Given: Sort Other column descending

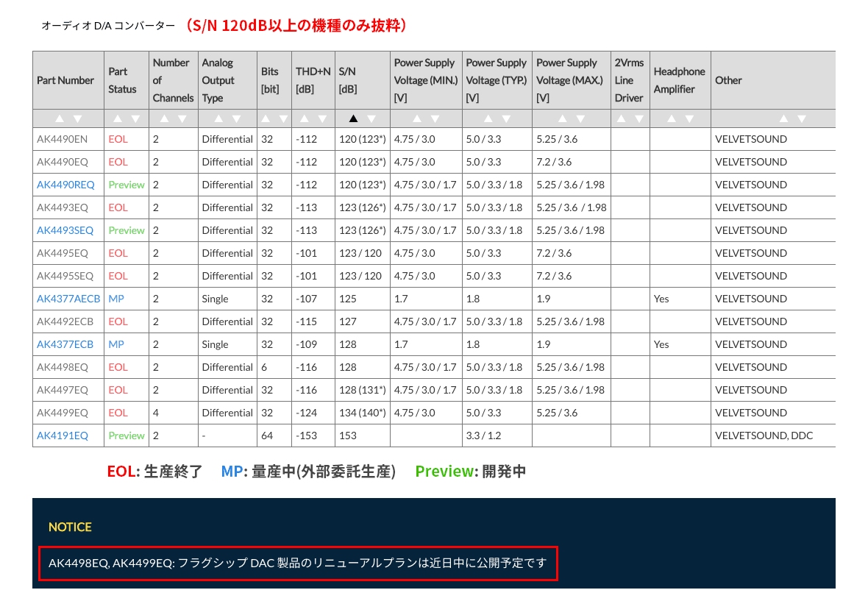Looking at the screenshot, I should 801,118.
